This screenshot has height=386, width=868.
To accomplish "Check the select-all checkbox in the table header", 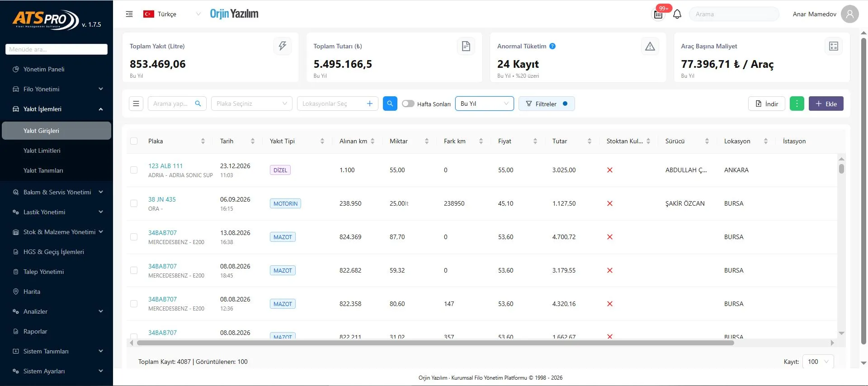I will click(x=134, y=141).
